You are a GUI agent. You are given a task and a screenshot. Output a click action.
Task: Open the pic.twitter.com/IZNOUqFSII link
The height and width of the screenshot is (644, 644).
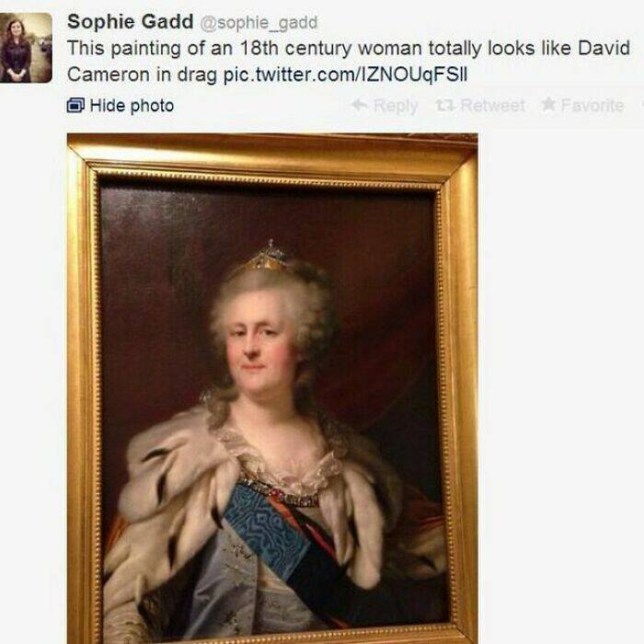point(345,75)
